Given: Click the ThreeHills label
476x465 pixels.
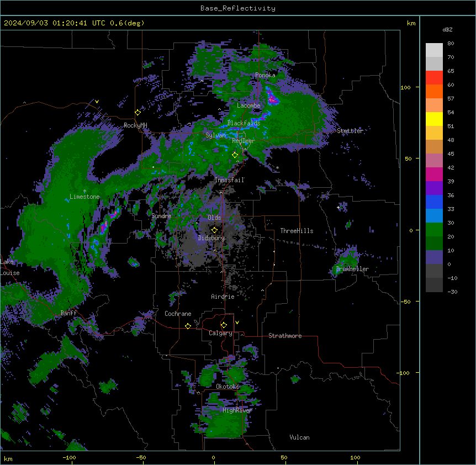Looking at the screenshot, I should pos(297,231).
